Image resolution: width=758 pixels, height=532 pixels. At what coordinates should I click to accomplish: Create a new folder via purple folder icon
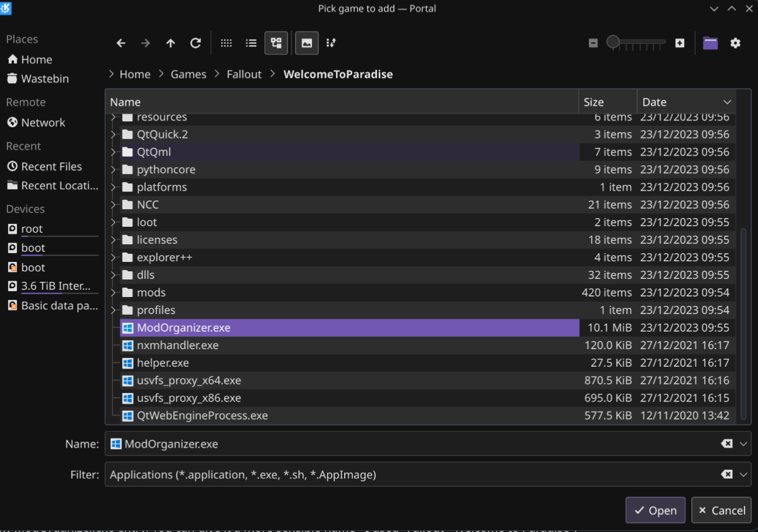pyautogui.click(x=711, y=43)
